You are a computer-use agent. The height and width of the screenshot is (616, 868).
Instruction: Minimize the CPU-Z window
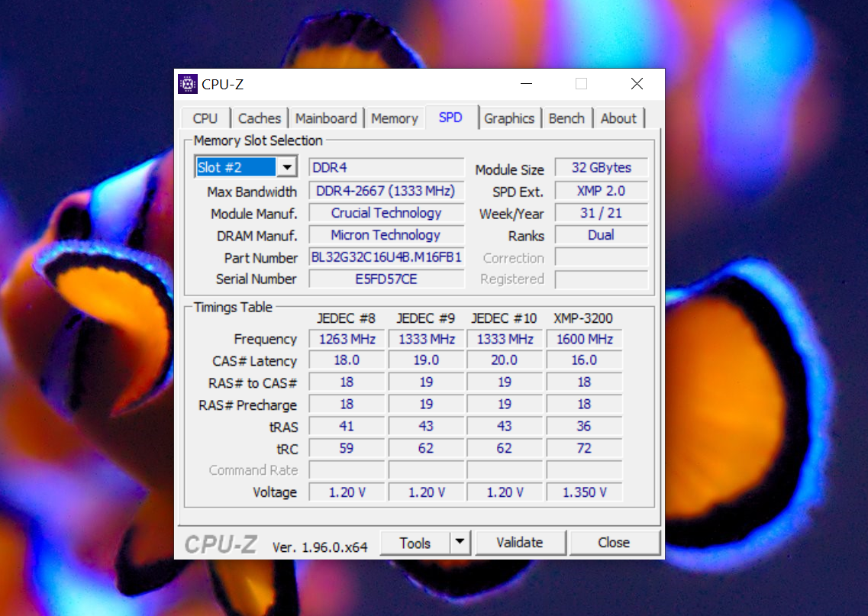coord(527,84)
